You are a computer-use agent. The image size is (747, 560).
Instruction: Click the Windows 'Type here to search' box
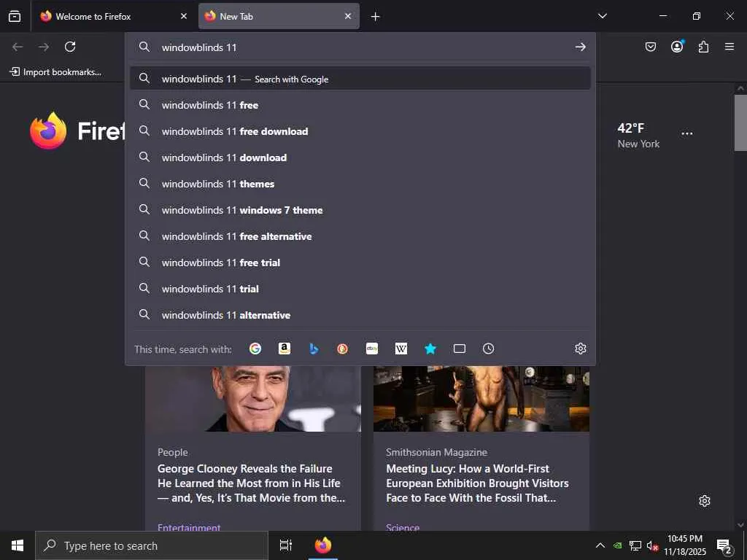click(152, 545)
